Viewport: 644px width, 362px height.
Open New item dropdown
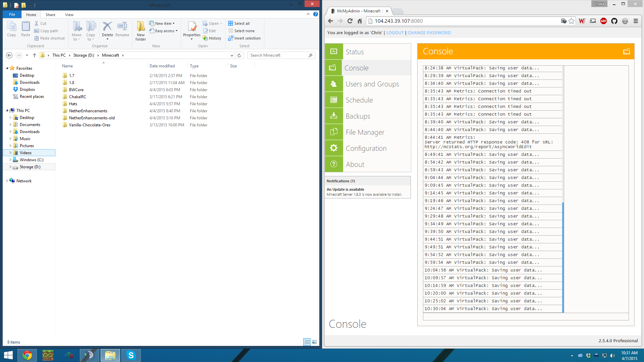(162, 23)
